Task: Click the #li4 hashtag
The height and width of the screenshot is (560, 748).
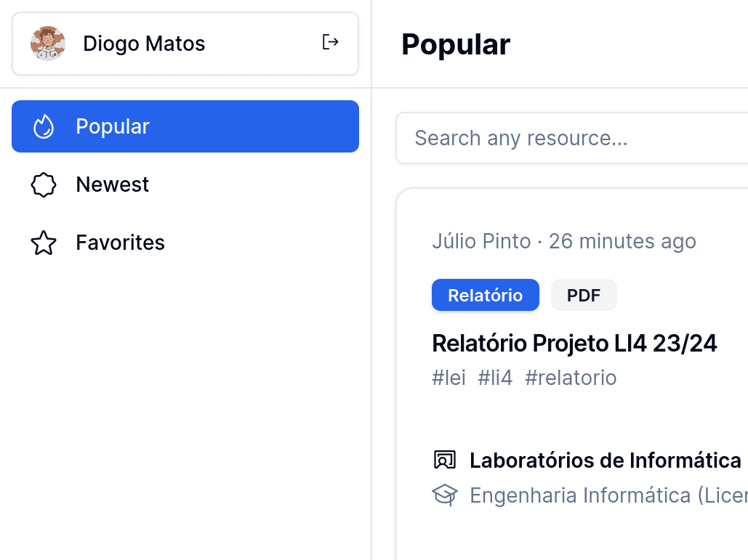Action: (495, 378)
